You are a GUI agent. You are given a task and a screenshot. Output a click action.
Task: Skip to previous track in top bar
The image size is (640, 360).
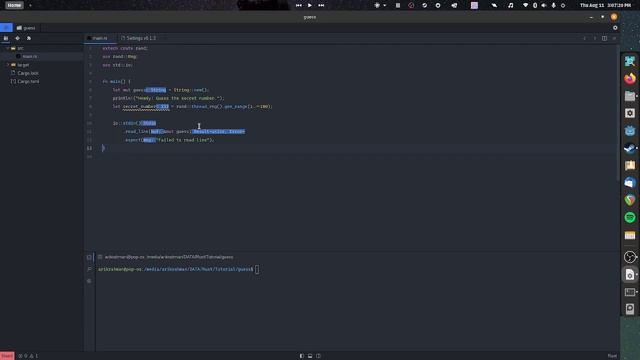point(299,5)
